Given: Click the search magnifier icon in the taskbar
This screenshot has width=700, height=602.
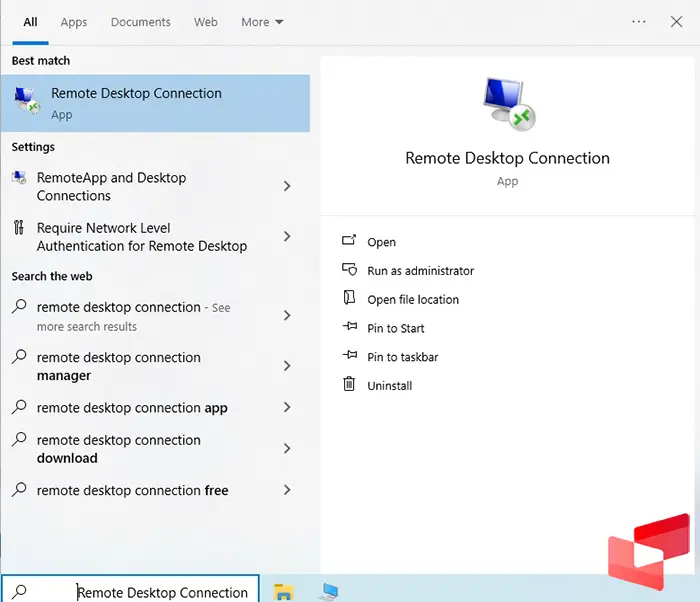Looking at the screenshot, I should coord(20,591).
